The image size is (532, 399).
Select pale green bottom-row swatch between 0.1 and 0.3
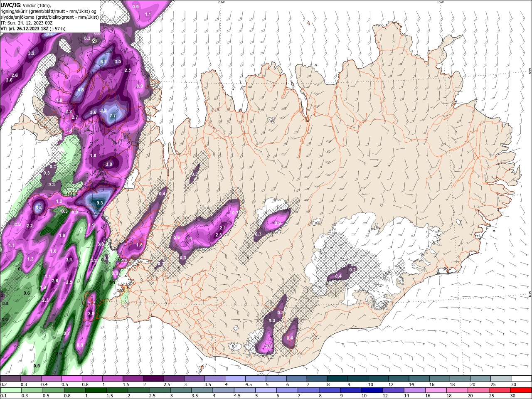tap(10, 390)
